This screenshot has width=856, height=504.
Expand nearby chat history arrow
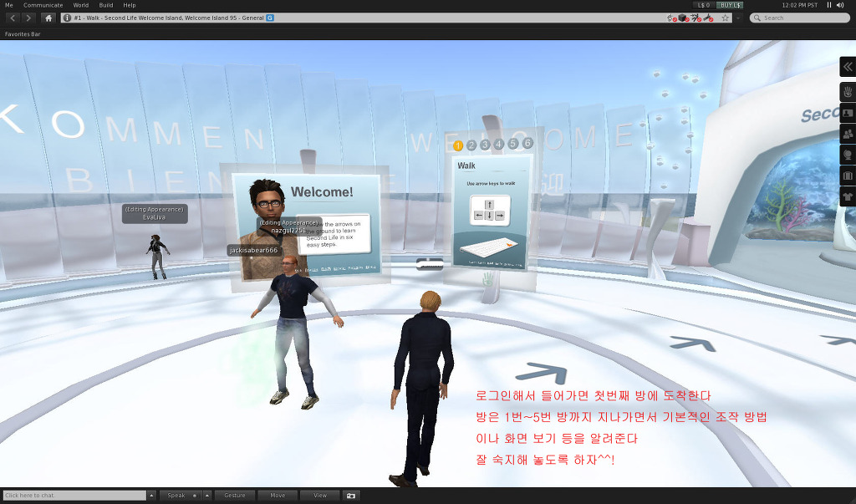(152, 496)
